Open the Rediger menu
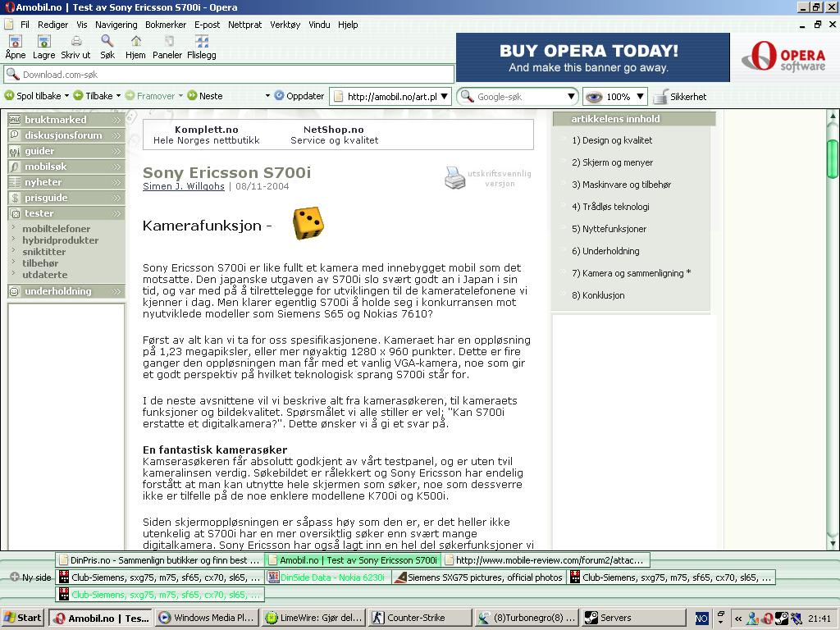Image resolution: width=840 pixels, height=630 pixels. [53, 25]
